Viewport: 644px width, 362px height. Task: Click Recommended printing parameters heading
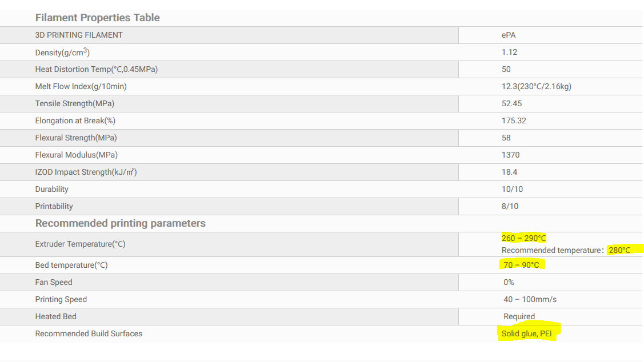[121, 223]
